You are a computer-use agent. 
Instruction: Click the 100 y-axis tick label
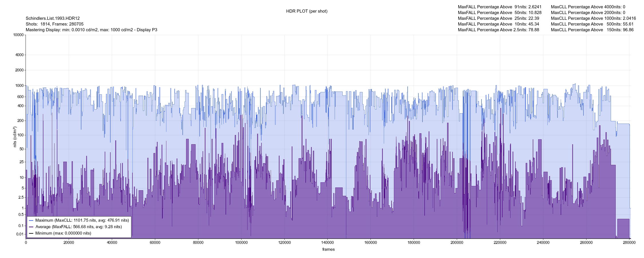(20, 135)
